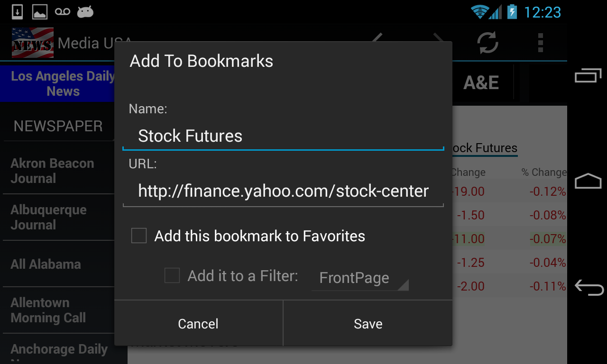Click the URL field with the finance.yahoo.com address
This screenshot has height=364, width=607.
[283, 191]
